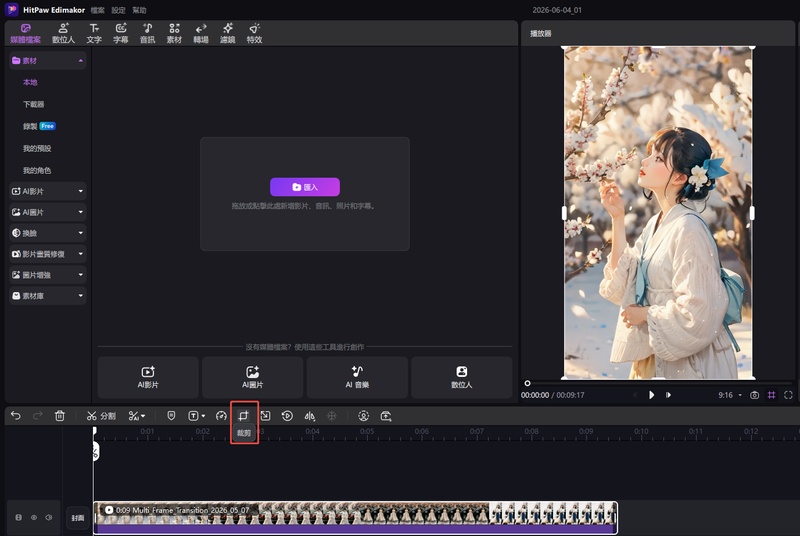The image size is (800, 536).
Task: Open the 文字 text tab
Action: [x=94, y=33]
